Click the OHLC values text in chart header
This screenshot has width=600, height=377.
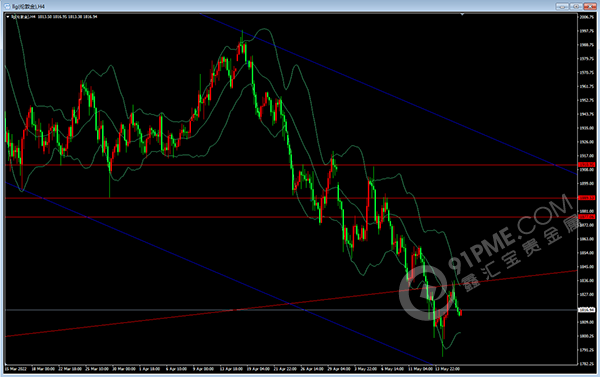[x=67, y=17]
